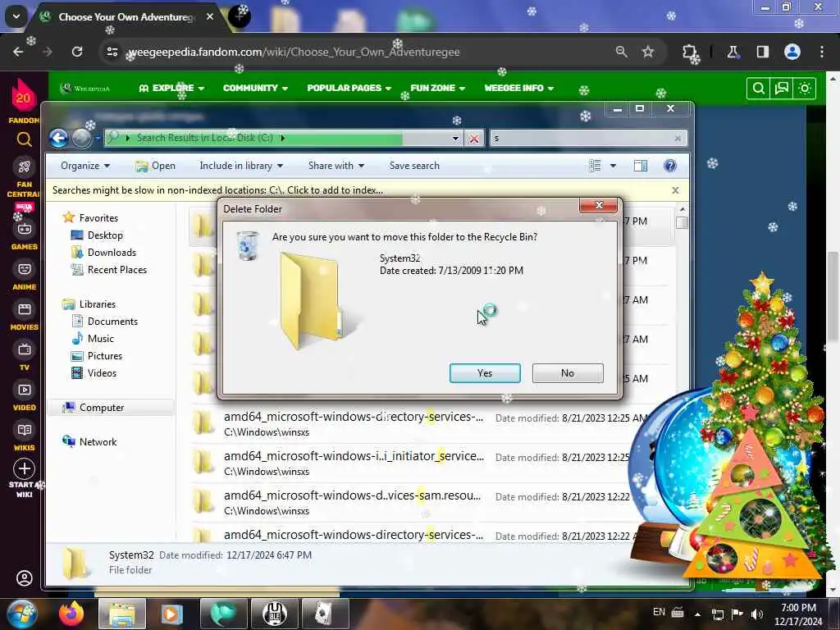Open the Chrome tab search dropdown
840x630 pixels.
tap(16, 16)
